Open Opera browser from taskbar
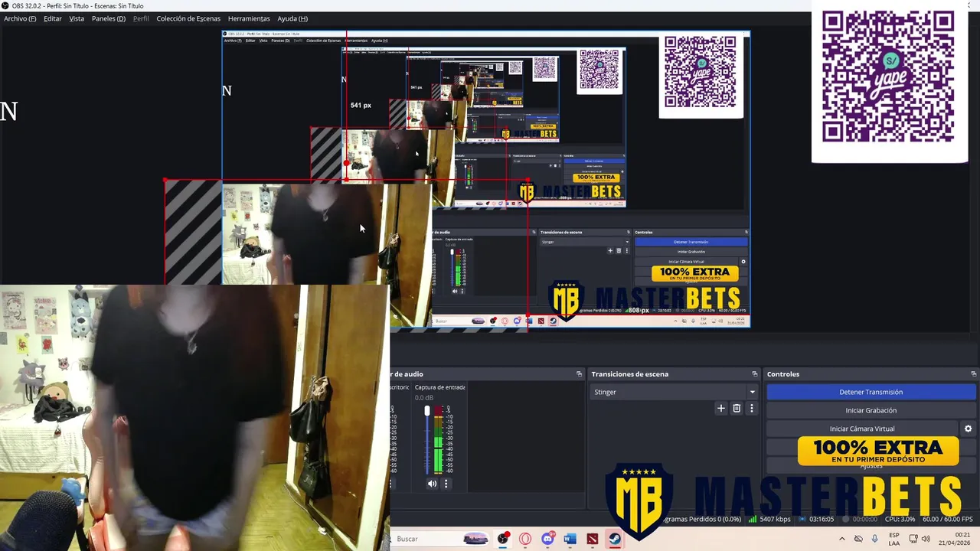 click(x=525, y=539)
